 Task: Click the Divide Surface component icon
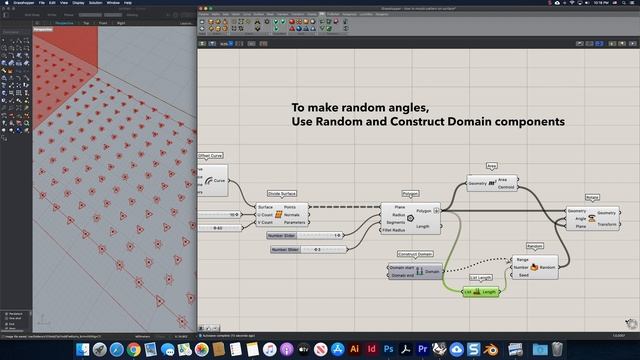click(279, 215)
